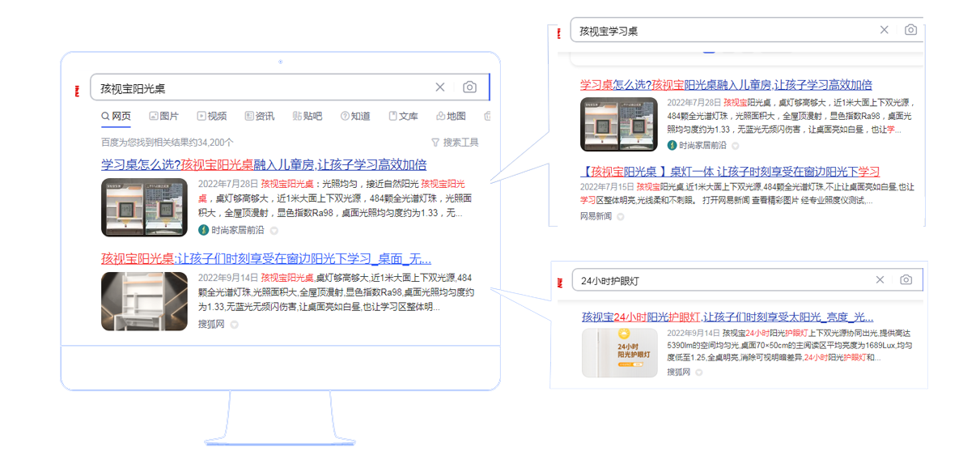Switch to the 文库 tab
Screen dimensions: 980x464
(x=403, y=117)
